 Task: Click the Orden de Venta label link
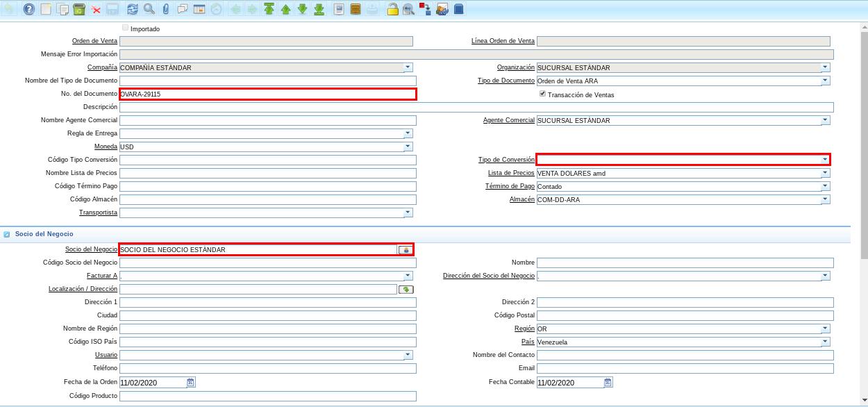coord(94,41)
